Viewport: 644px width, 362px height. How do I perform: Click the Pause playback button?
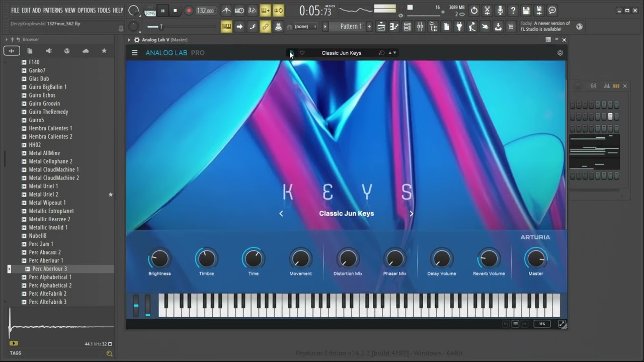coord(163,11)
